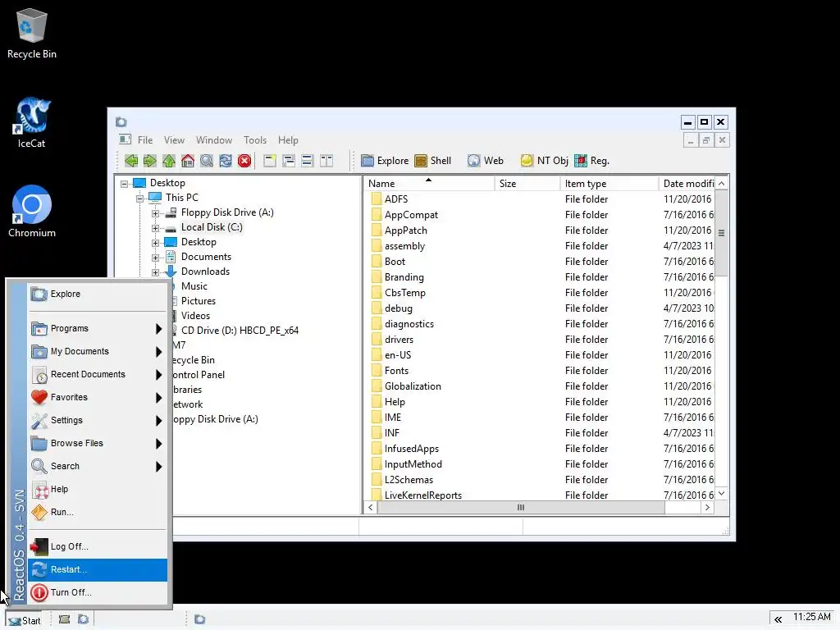Click the Refresh toolbar icon
The width and height of the screenshot is (840, 630).
point(226,161)
